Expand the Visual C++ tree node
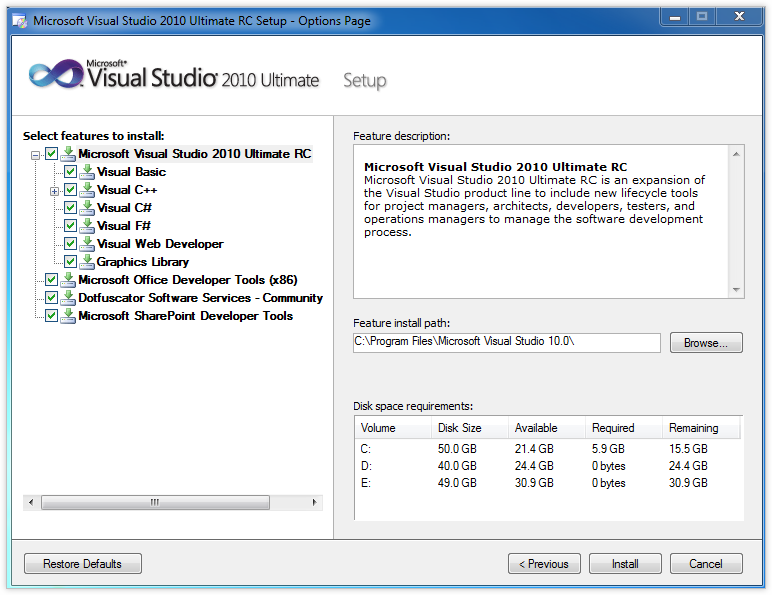The image size is (772, 595). coord(54,192)
